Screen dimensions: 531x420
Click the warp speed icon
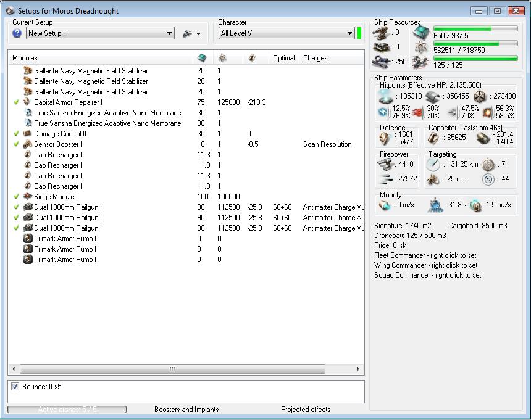pyautogui.click(x=475, y=205)
